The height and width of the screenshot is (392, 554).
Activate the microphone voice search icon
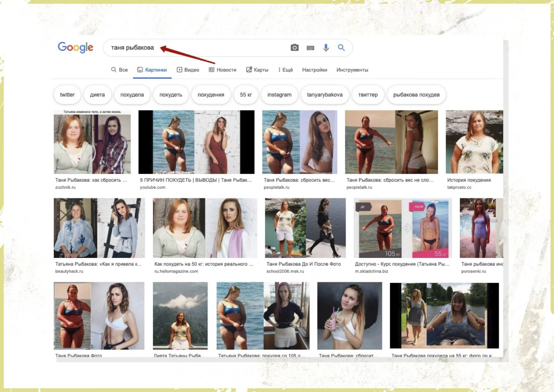326,48
